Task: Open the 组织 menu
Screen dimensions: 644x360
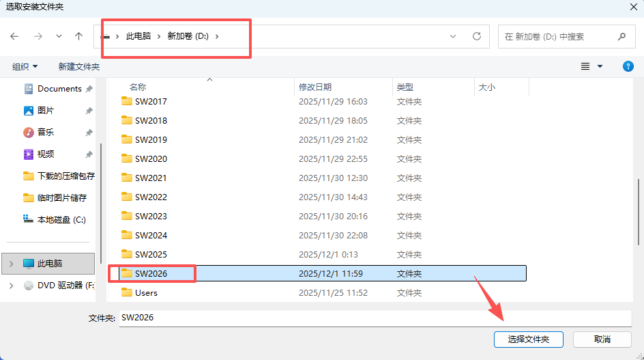Action: pos(25,66)
